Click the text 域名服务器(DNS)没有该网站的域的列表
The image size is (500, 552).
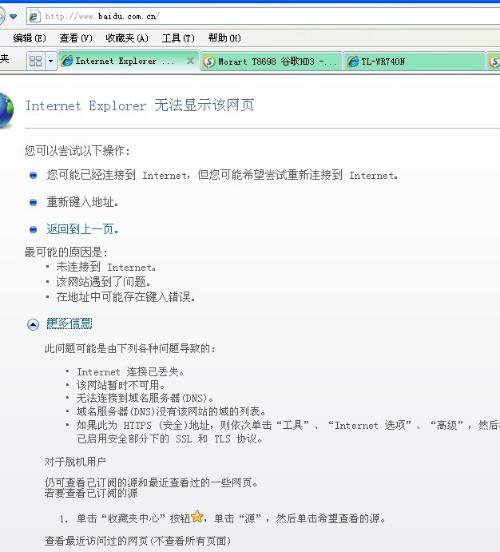coord(171,411)
